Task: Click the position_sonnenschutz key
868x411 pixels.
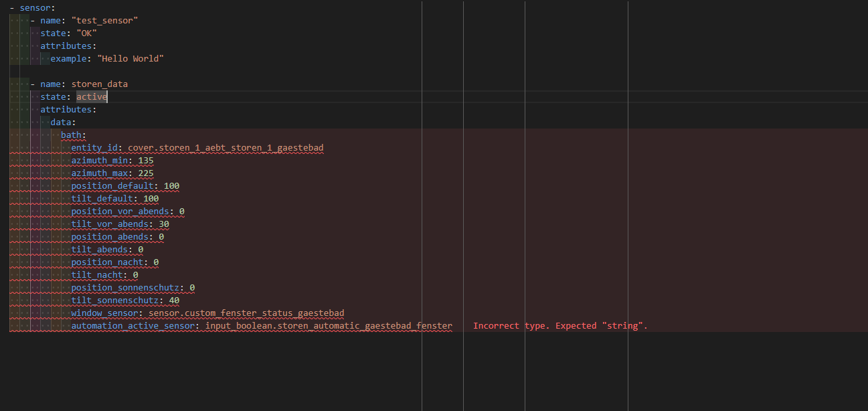Action: (125, 288)
